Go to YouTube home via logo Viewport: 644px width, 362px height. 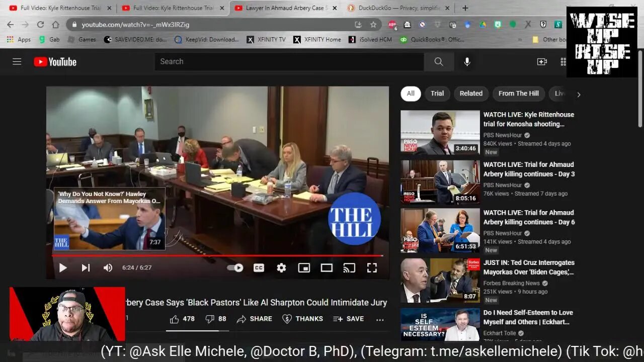55,62
